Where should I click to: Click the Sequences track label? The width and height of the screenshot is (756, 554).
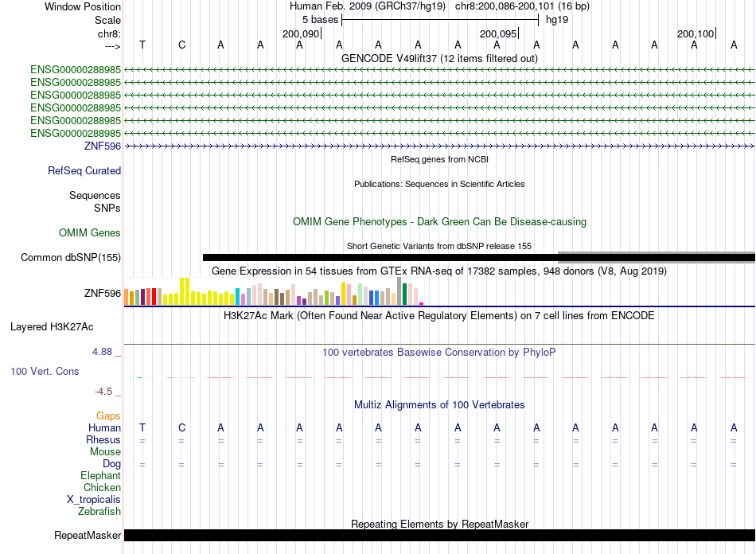tap(95, 195)
